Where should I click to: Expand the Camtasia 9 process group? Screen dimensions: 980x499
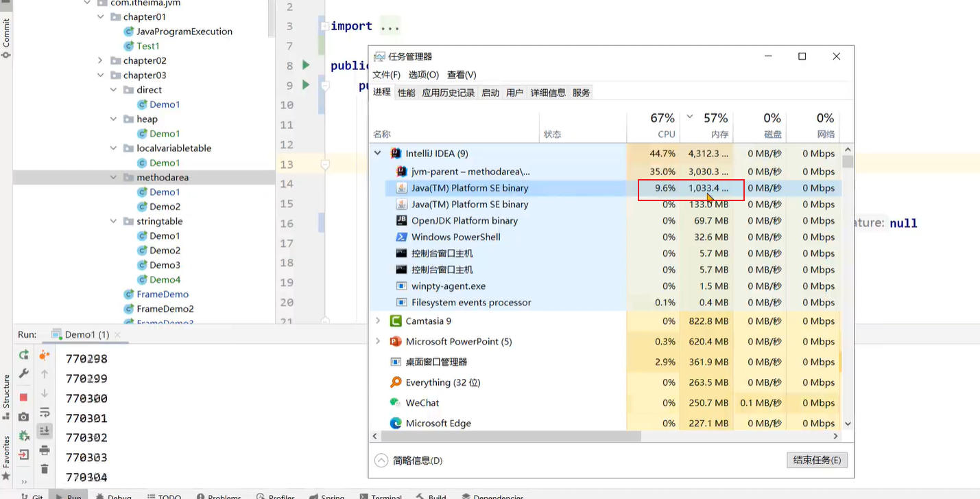click(x=378, y=321)
